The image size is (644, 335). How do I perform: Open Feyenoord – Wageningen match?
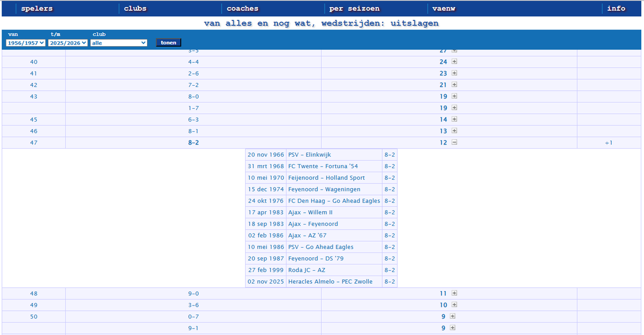point(324,189)
